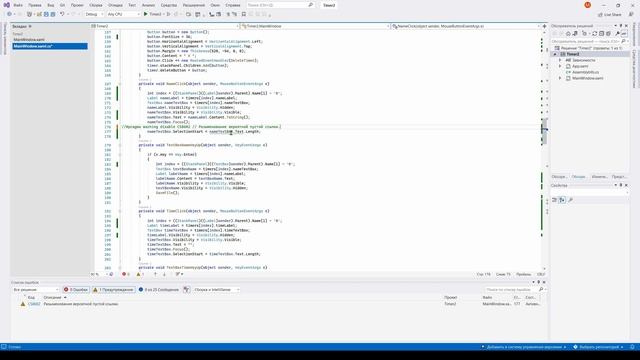Open the Все решение scope dropdown

36,289
